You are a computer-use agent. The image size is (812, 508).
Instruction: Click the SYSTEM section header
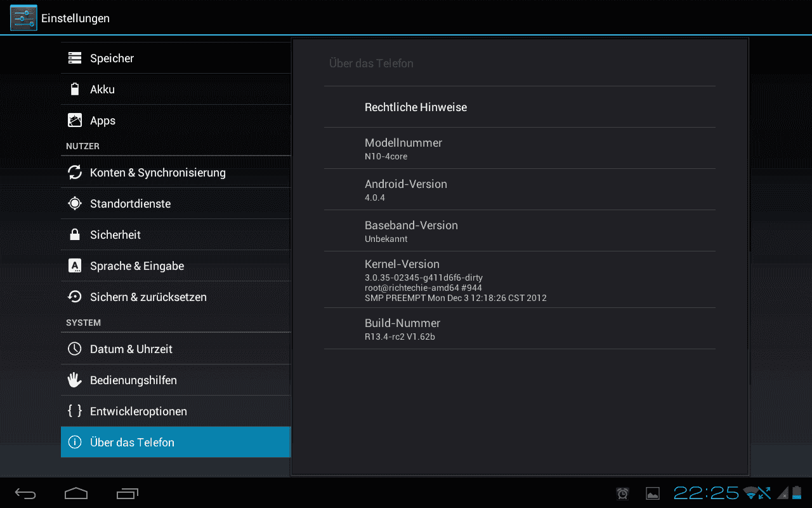click(x=83, y=323)
